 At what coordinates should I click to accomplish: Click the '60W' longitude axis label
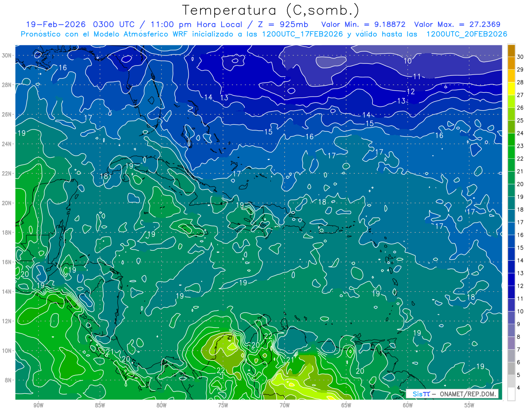tap(408, 405)
